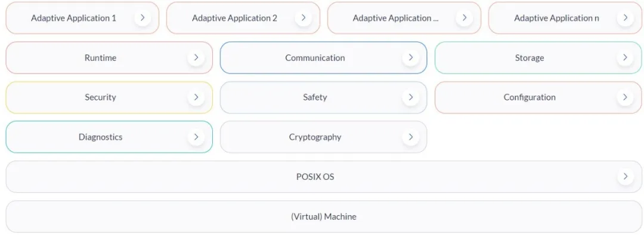Open Runtime chevron icon

196,57
